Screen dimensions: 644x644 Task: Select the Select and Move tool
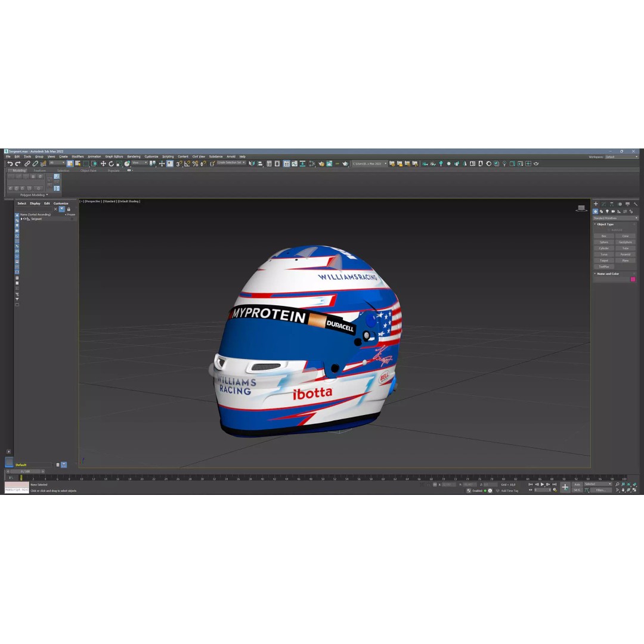pyautogui.click(x=103, y=163)
